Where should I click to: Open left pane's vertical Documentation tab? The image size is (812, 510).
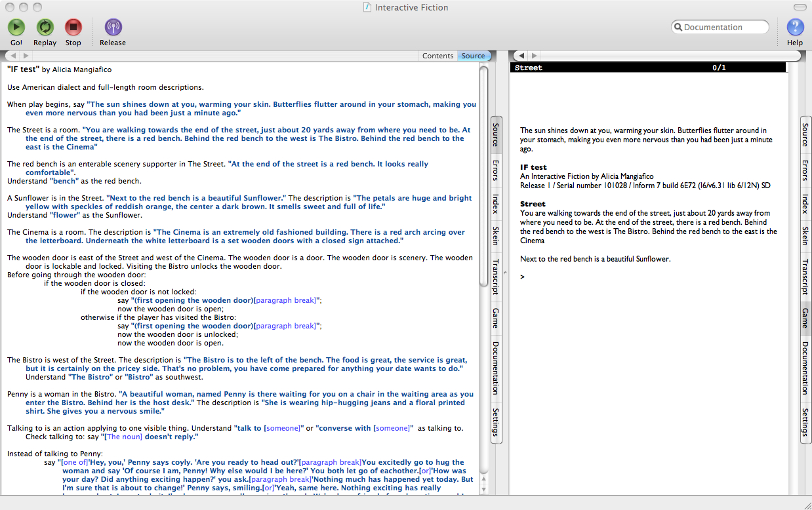tap(496, 368)
